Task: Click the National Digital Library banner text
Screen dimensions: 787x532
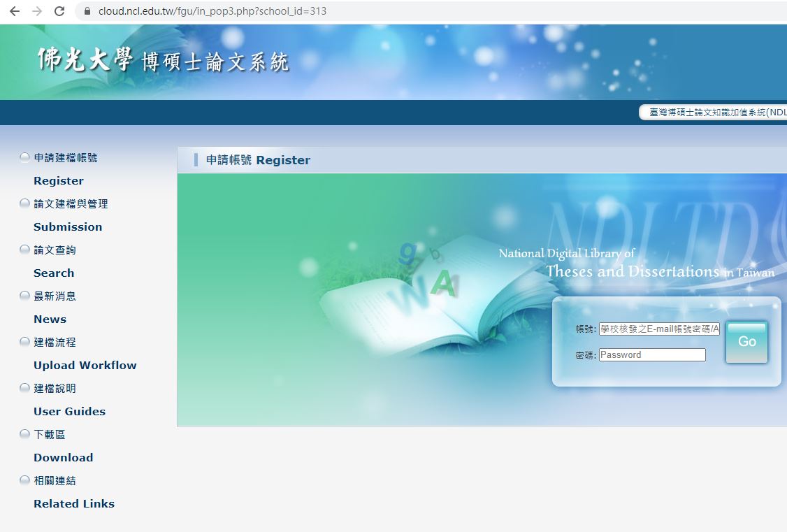Action: (636, 264)
